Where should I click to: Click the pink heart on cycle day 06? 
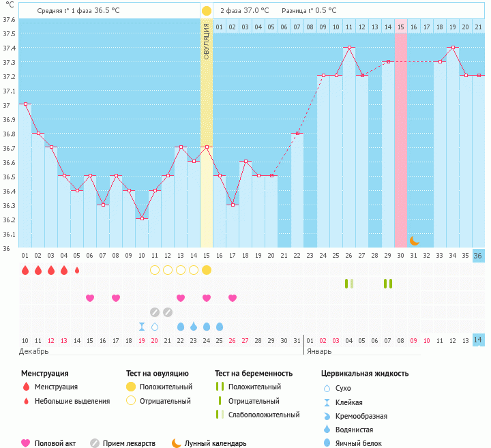pos(90,298)
